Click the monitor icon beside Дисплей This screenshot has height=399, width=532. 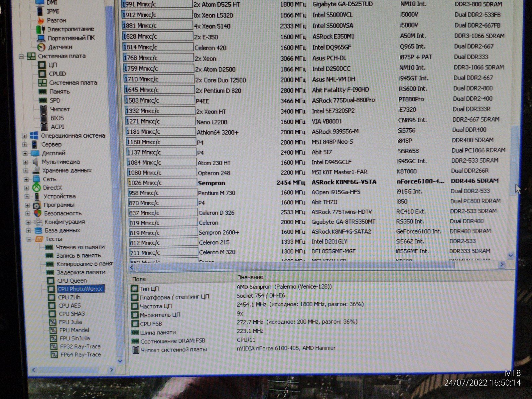35,153
